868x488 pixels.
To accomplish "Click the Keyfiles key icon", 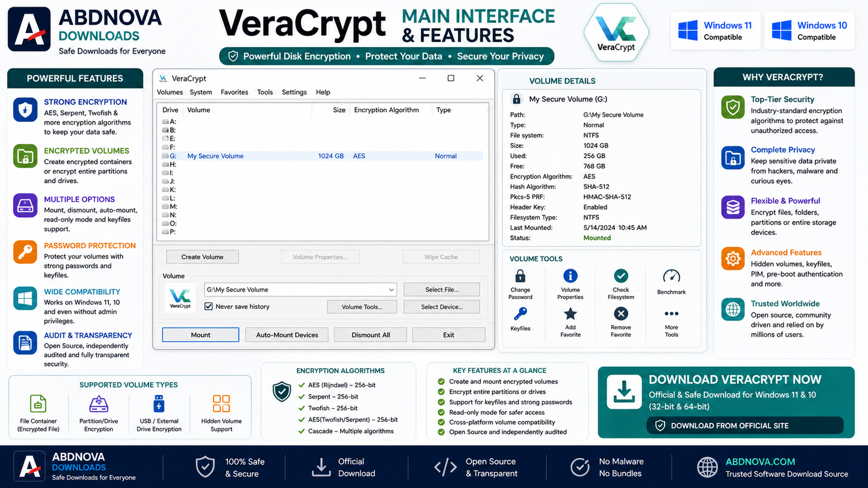I will 520,313.
